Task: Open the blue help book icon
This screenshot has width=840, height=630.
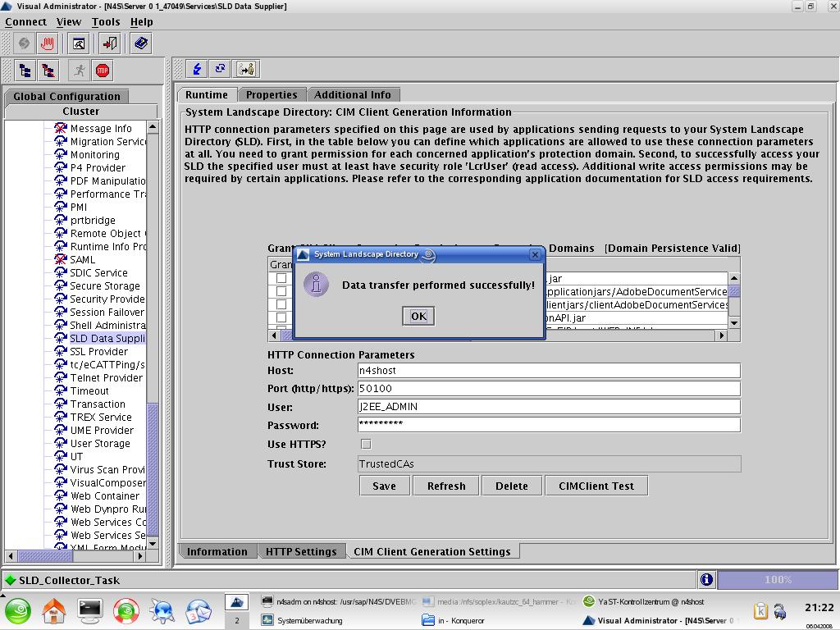Action: [x=141, y=43]
